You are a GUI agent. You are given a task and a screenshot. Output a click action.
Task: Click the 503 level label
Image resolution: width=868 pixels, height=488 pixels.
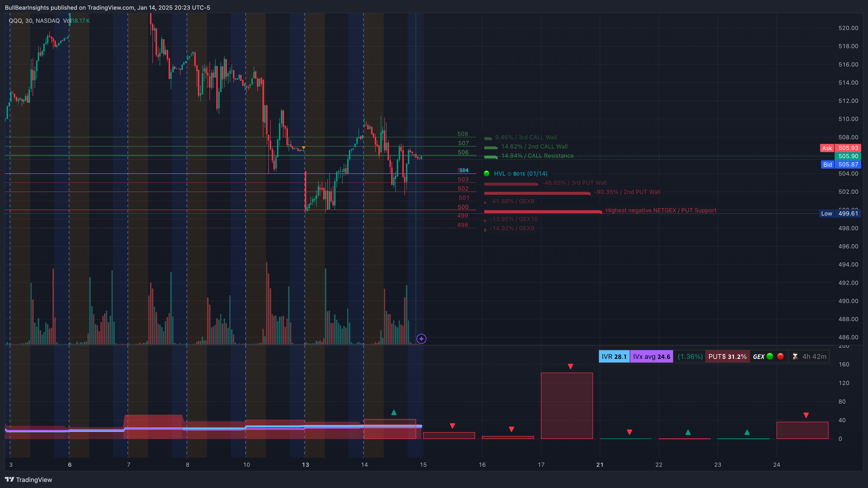463,179
